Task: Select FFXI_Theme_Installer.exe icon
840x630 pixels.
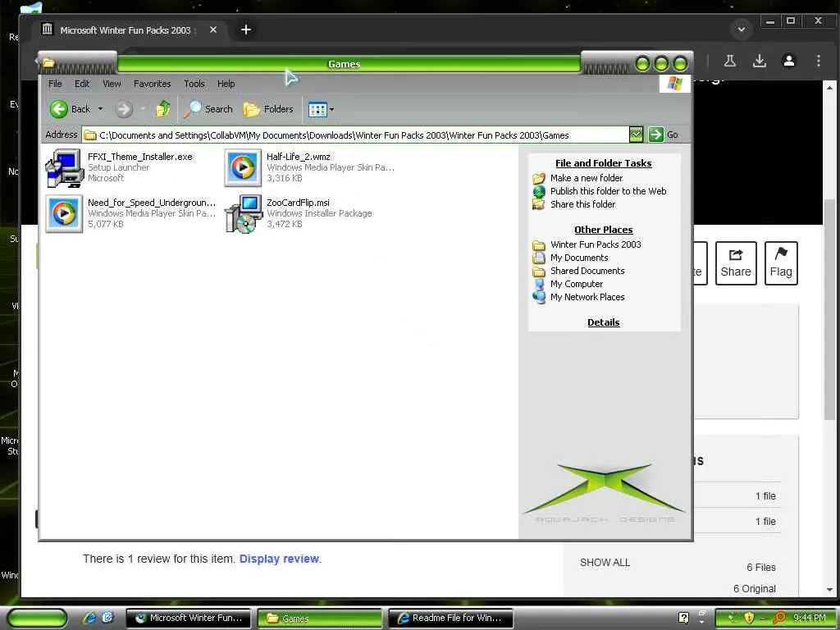Action: pyautogui.click(x=64, y=168)
